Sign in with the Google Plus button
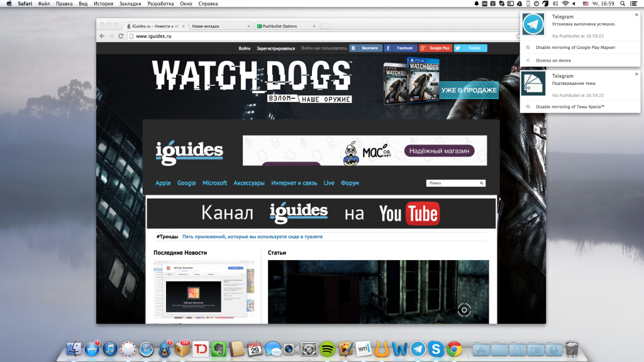 coord(435,48)
